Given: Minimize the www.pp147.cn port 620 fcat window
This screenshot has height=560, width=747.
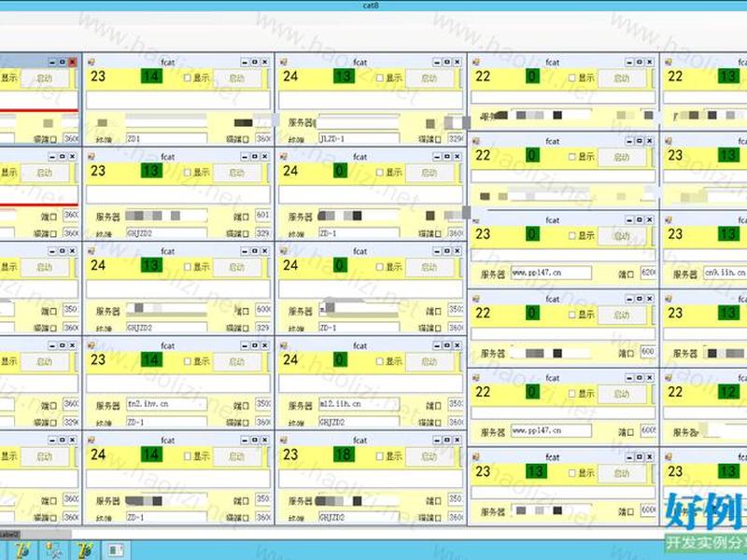Looking at the screenshot, I should click(629, 220).
